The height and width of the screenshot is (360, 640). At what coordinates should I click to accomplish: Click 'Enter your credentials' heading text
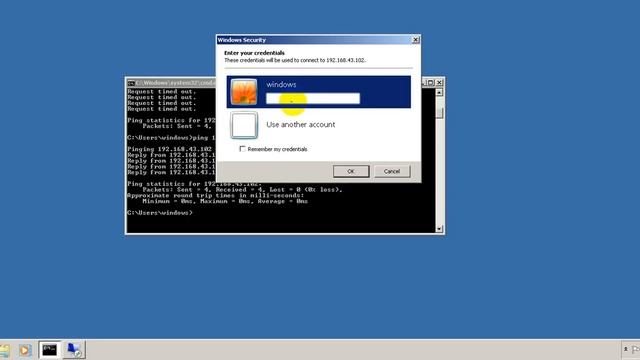(254, 53)
